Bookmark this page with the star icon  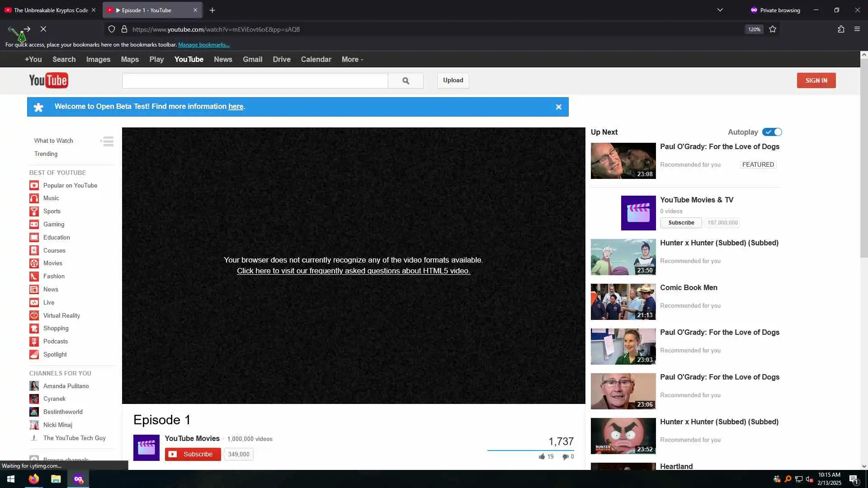[x=773, y=29]
